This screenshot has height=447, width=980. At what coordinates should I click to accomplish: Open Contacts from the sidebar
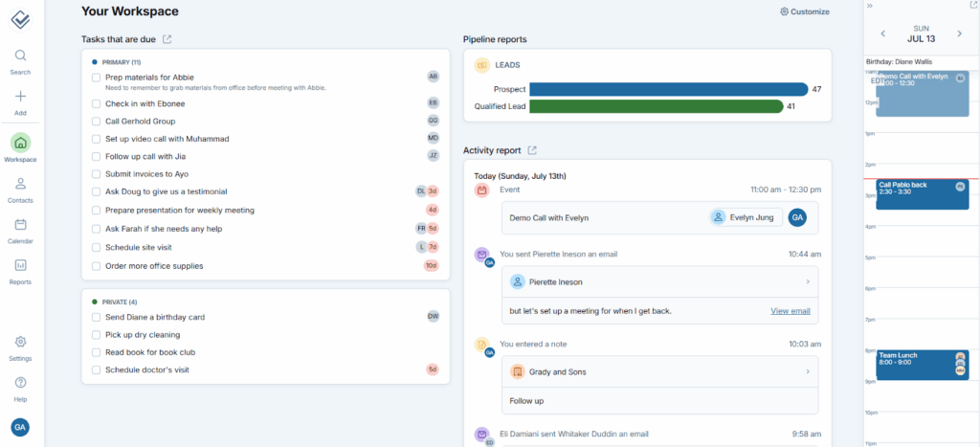[x=20, y=184]
